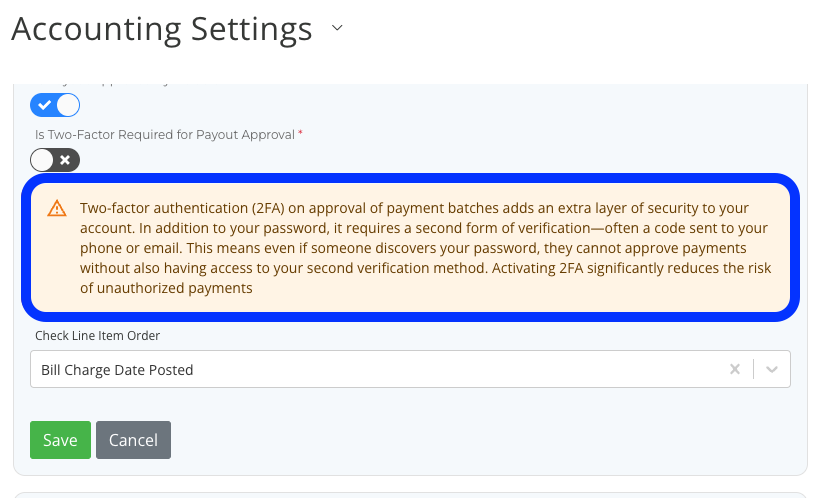The height and width of the screenshot is (498, 834).
Task: Turn off the blue enabled toggle switch
Action: click(55, 105)
